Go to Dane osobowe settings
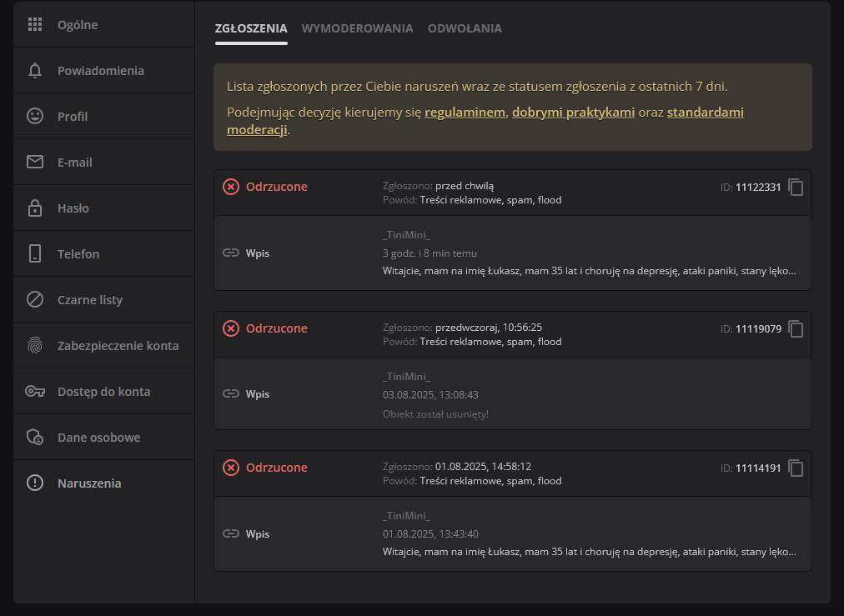This screenshot has width=844, height=616. point(98,438)
